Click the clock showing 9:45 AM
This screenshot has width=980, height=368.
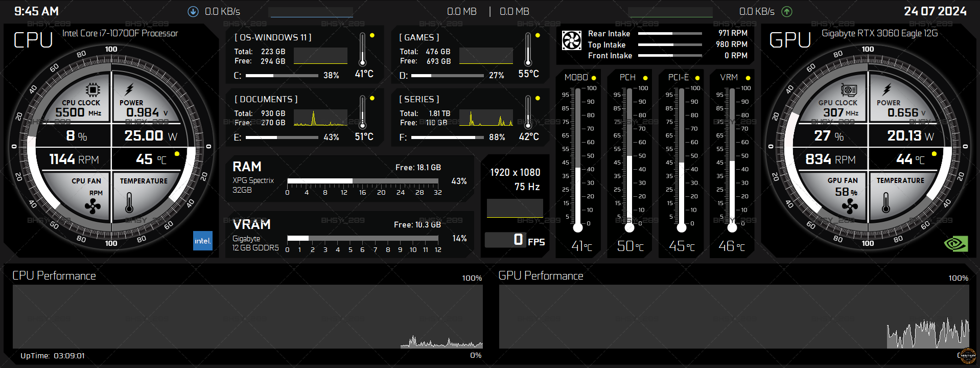[x=36, y=11]
